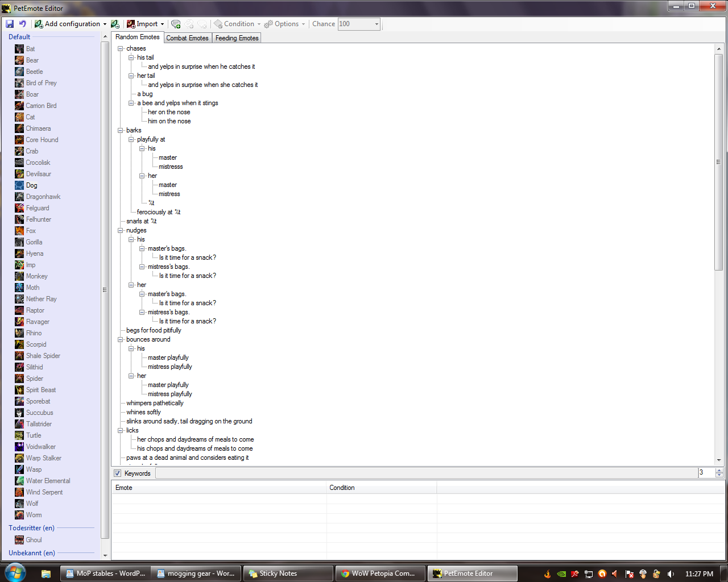
Task: Click the Save floppy disk icon
Action: point(10,24)
